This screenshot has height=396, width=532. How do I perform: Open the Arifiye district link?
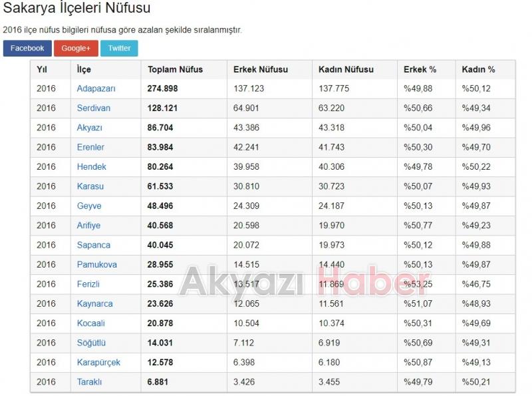pyautogui.click(x=88, y=226)
